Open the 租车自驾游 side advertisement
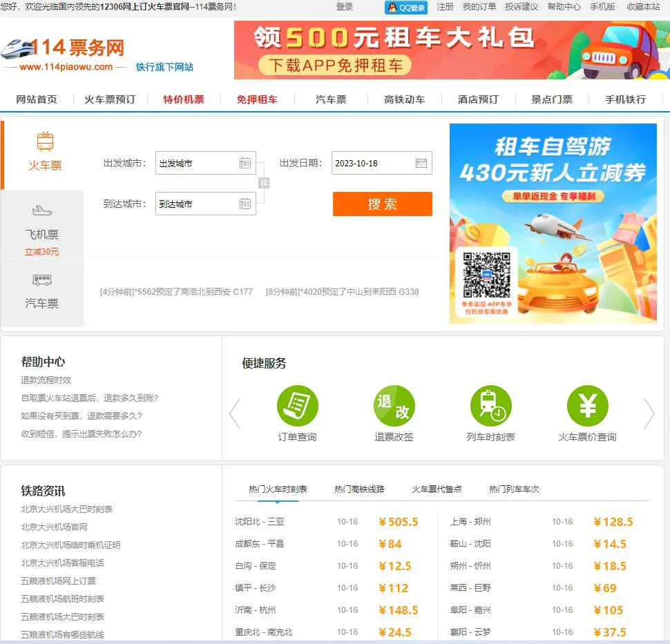 tap(553, 224)
